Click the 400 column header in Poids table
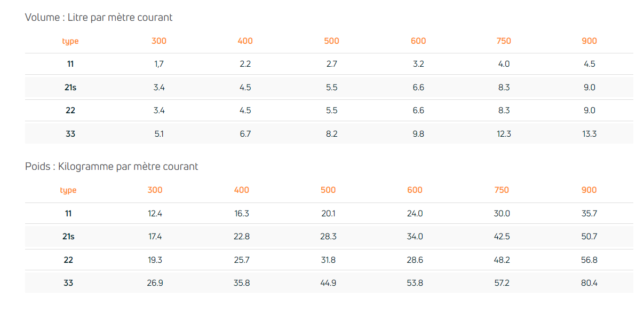 pos(242,190)
